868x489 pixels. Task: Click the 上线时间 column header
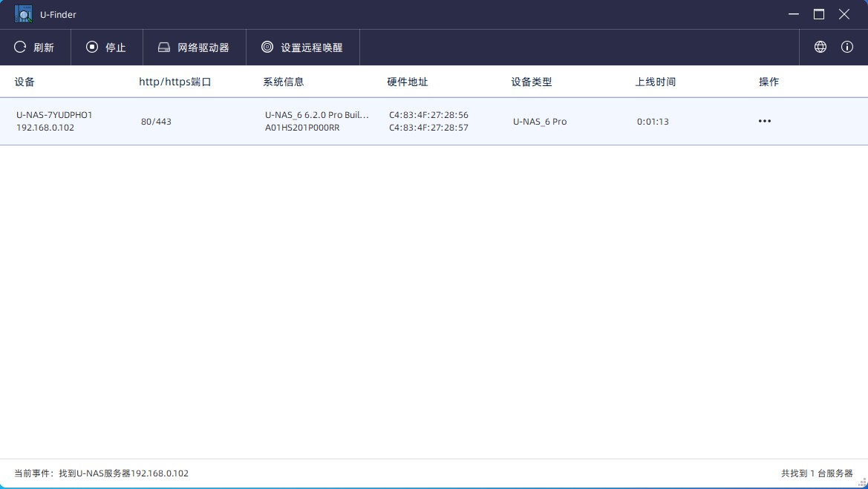tap(656, 82)
